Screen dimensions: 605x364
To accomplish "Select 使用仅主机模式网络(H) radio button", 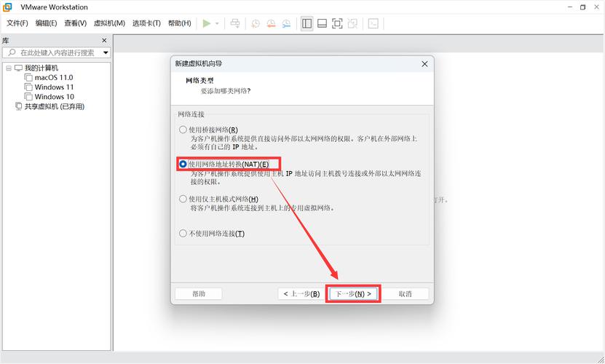I will point(183,199).
